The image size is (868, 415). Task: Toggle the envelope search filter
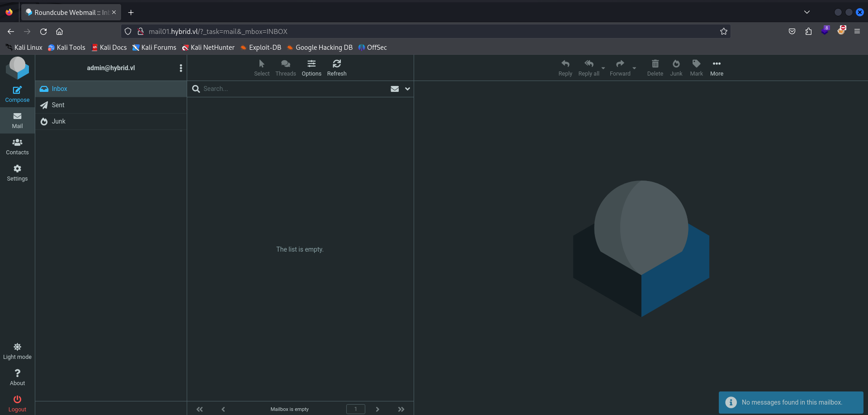(x=395, y=89)
